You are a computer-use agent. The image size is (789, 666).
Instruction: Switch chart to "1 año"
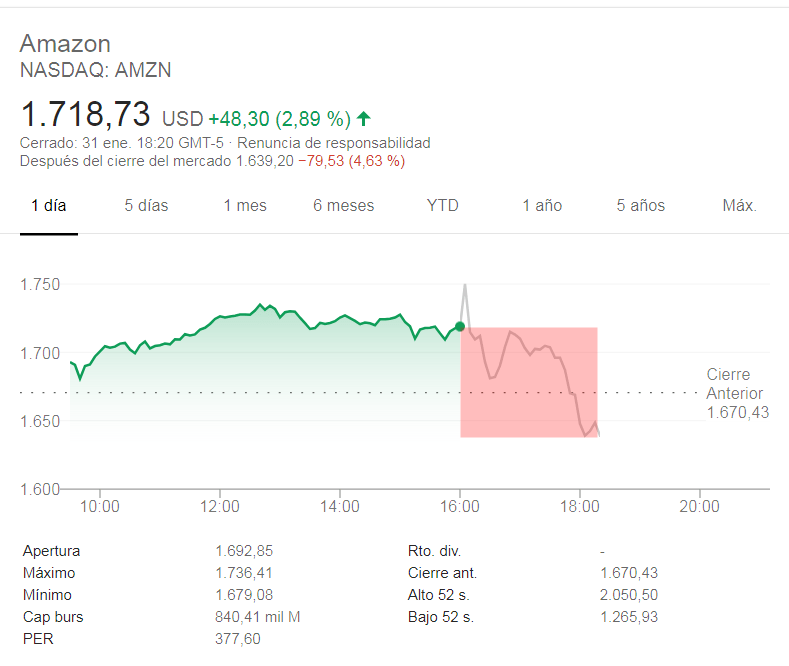[x=542, y=206]
